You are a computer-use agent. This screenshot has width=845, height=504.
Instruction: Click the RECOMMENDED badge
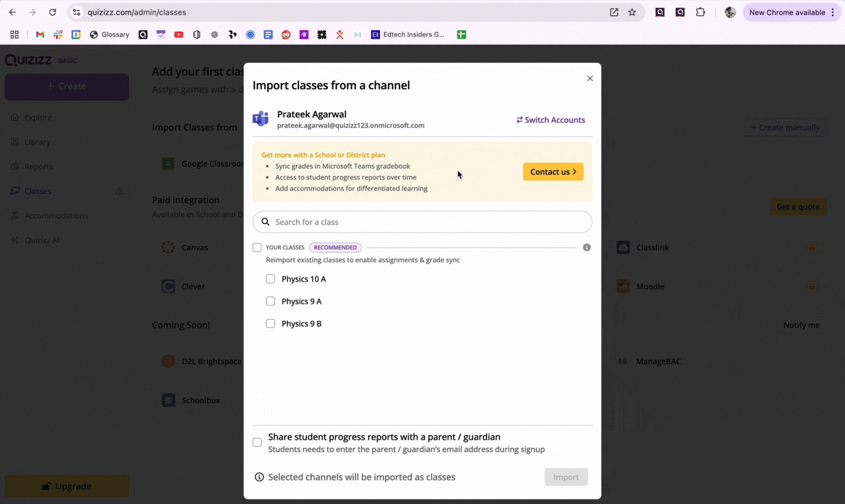click(x=335, y=248)
